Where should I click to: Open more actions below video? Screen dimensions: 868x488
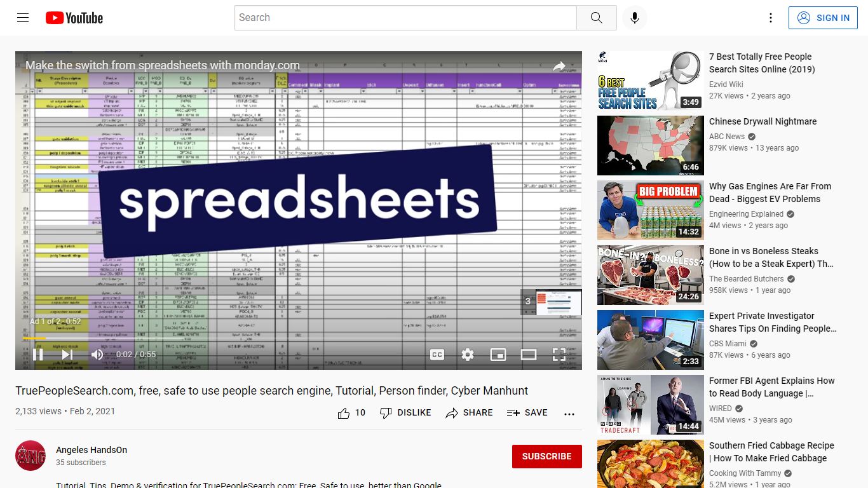click(569, 414)
